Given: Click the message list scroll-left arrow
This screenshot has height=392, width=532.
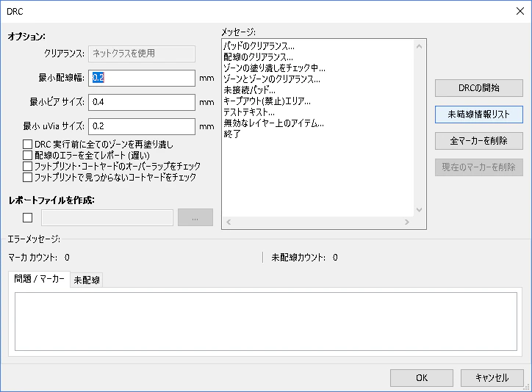Looking at the screenshot, I should 229,222.
